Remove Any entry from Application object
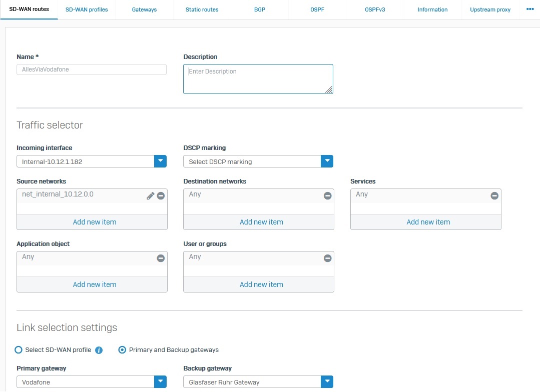This screenshot has height=392, width=540. coord(161,258)
